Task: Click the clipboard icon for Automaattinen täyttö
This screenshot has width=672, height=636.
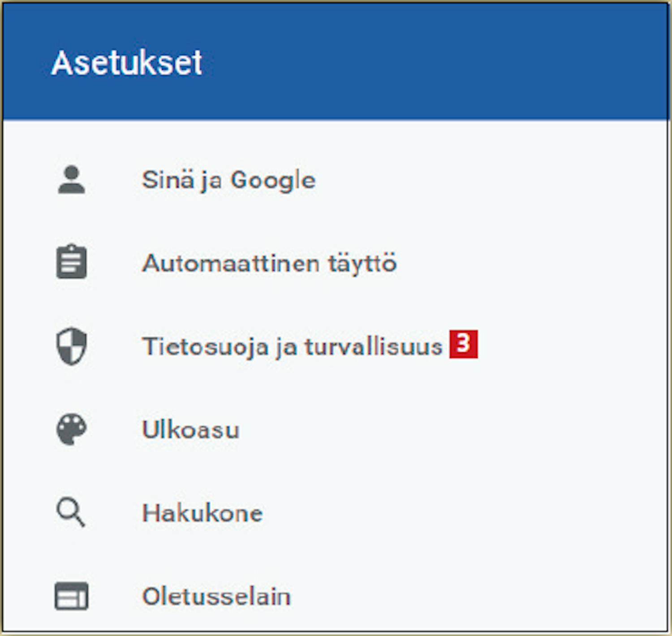Action: point(71,262)
